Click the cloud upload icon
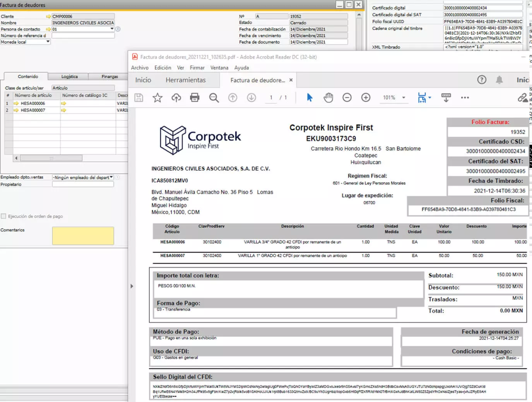 click(x=176, y=98)
